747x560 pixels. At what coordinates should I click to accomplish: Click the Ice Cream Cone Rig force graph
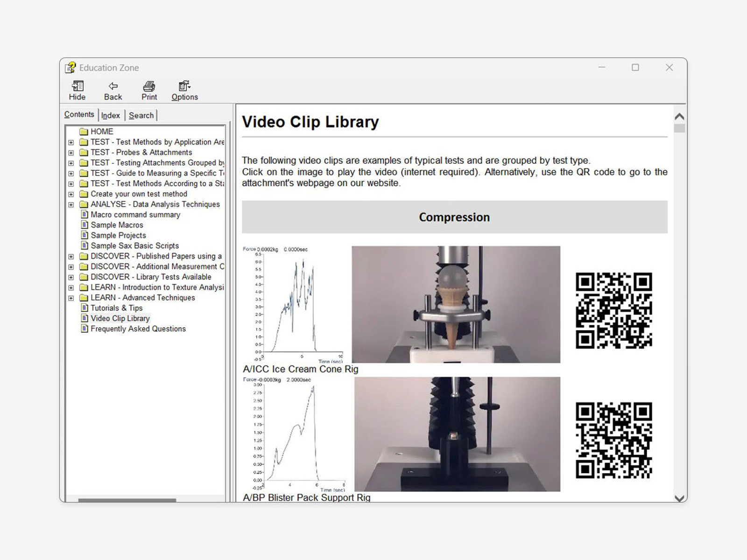293,305
